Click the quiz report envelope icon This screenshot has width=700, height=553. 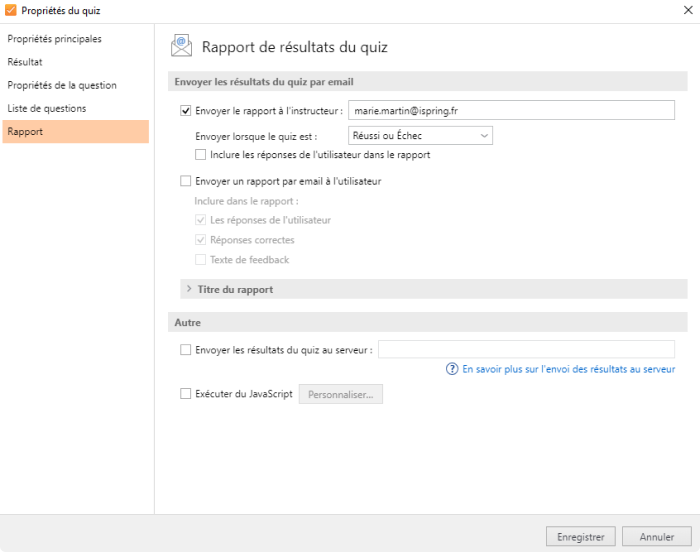pyautogui.click(x=181, y=46)
